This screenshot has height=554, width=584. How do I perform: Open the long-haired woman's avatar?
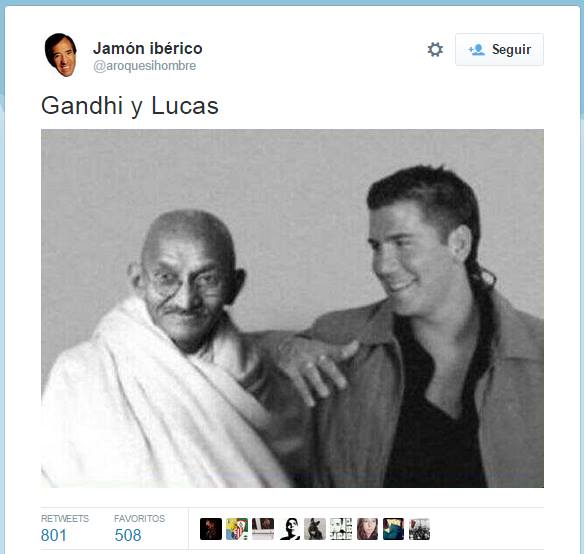tap(367, 529)
